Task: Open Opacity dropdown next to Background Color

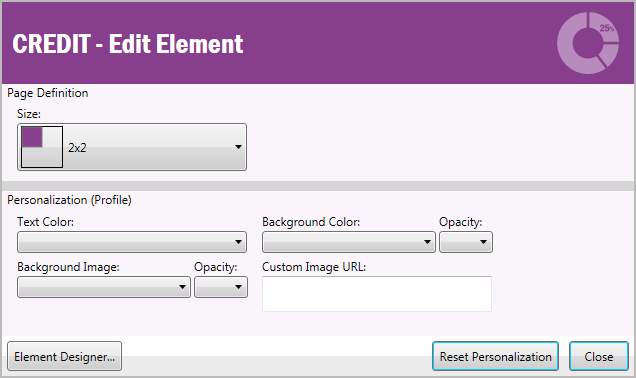Action: coord(466,242)
